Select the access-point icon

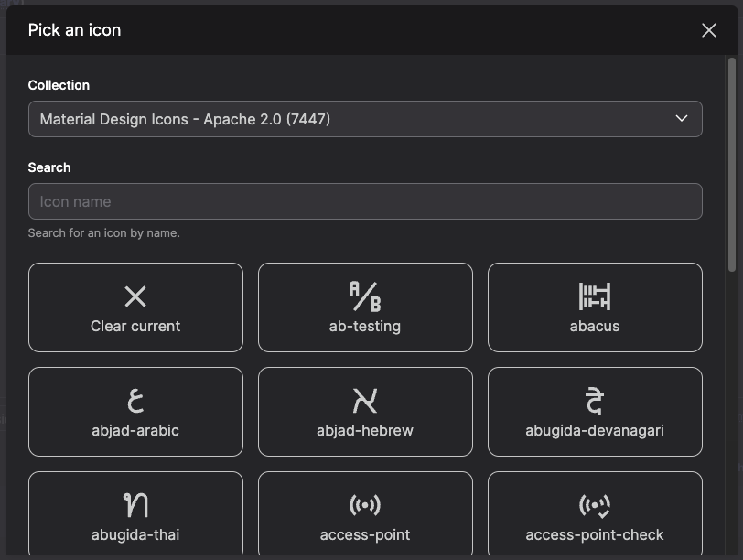coord(364,512)
